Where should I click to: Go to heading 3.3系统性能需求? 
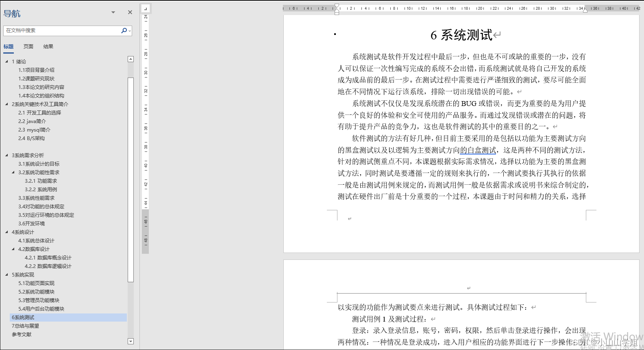click(x=36, y=198)
